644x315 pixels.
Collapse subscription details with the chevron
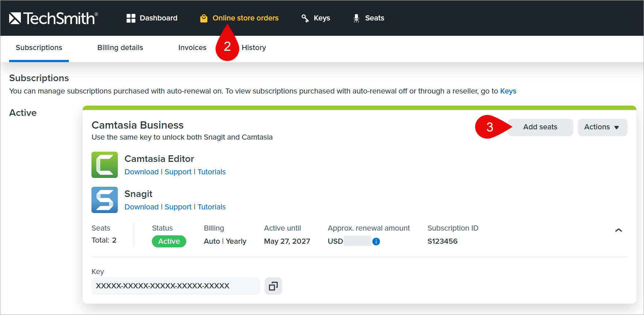pos(618,230)
